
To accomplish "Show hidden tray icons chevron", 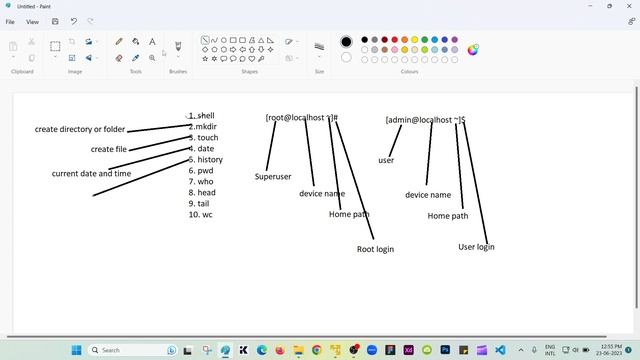I will click(521, 350).
